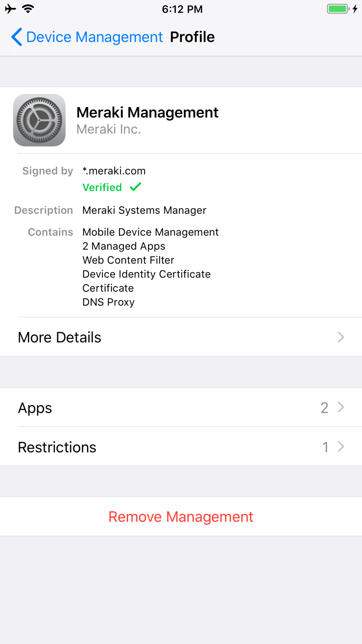The width and height of the screenshot is (362, 644).
Task: Tap the 6:12 PM clock
Action: [182, 9]
